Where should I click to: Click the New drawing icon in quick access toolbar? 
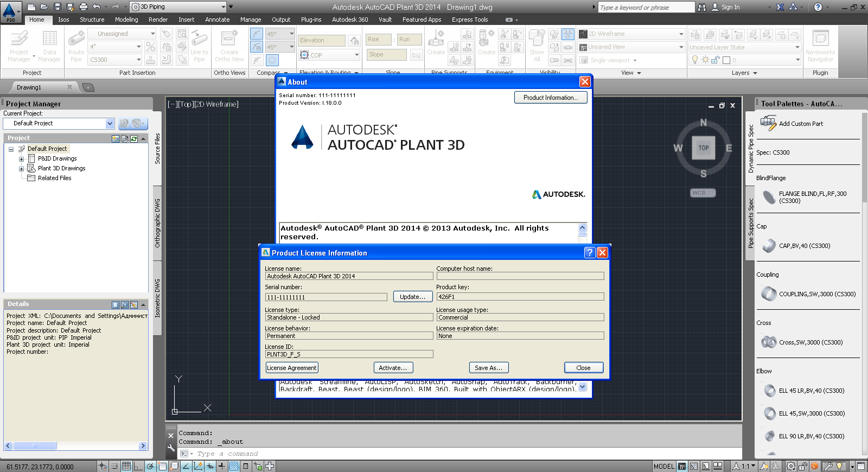coord(31,7)
